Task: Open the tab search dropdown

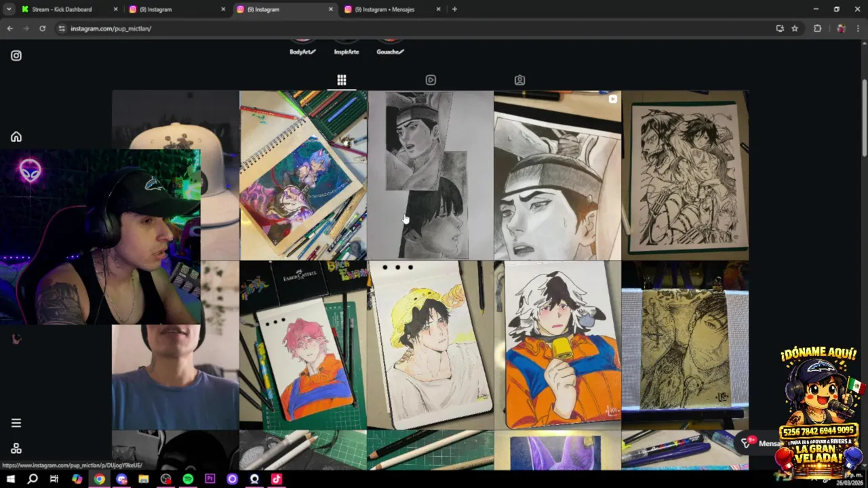Action: [x=9, y=9]
